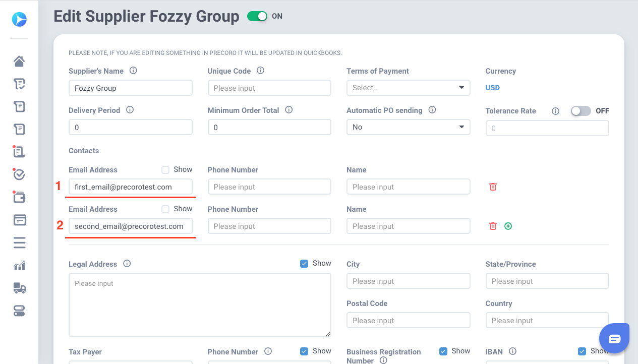Click the Tolerance Rate value field
This screenshot has height=364, width=638.
pyautogui.click(x=547, y=128)
